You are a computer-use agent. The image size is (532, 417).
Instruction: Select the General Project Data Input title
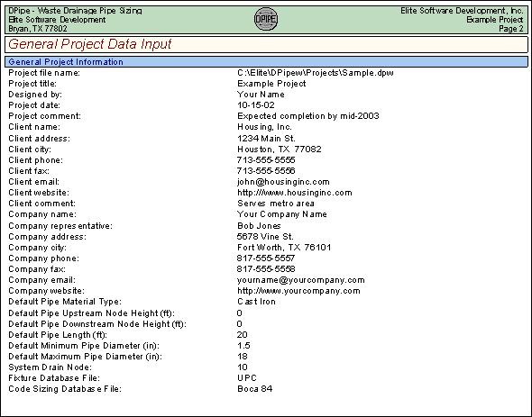pyautogui.click(x=90, y=44)
